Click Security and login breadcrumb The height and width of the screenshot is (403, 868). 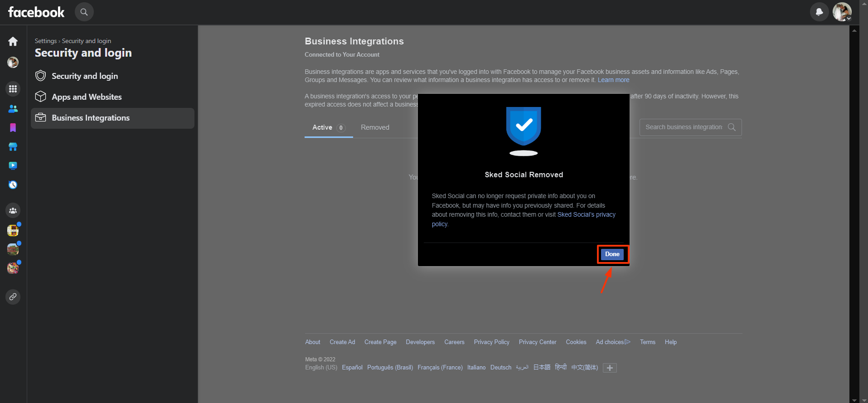(87, 41)
